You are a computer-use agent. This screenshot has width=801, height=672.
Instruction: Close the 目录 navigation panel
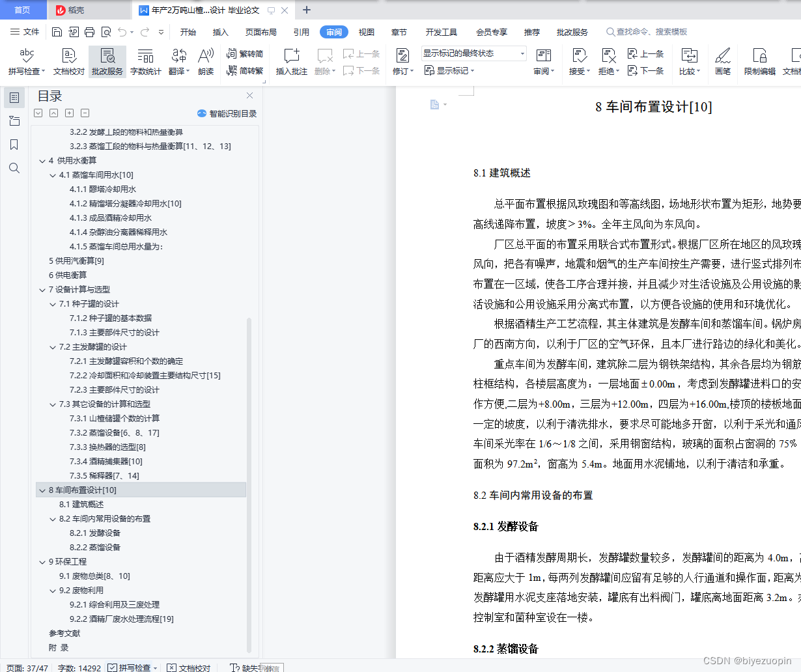[x=249, y=96]
